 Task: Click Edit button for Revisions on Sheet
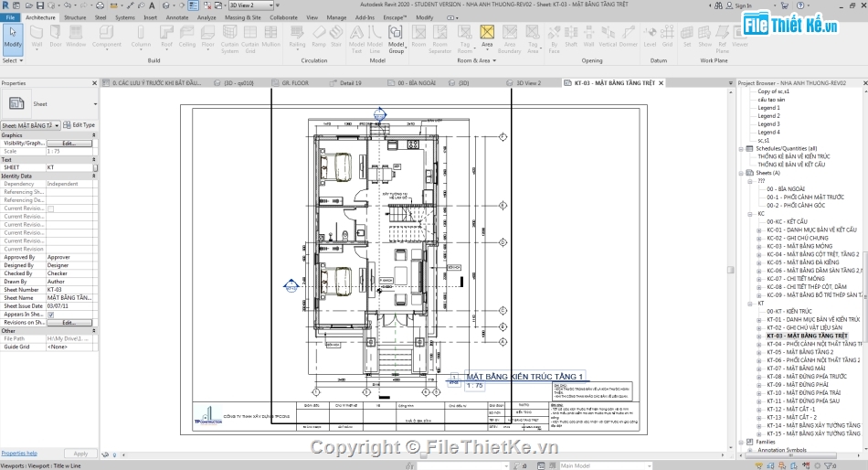(69, 323)
